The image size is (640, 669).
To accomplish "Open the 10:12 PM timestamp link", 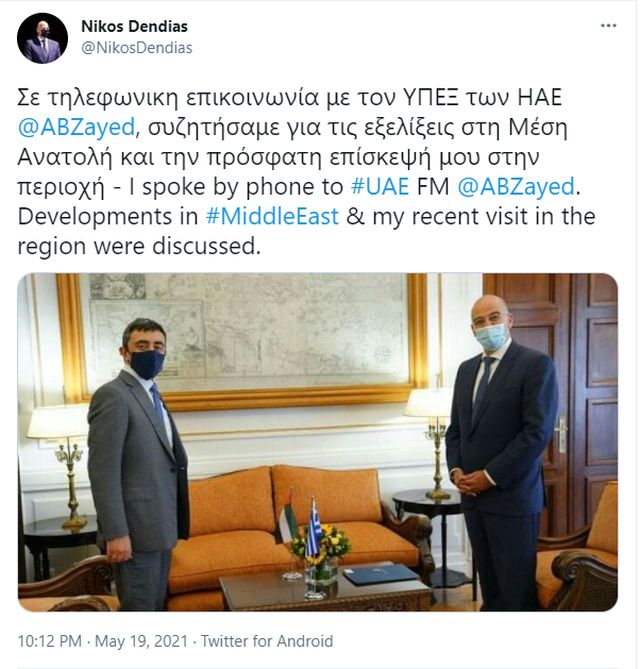I will tap(49, 641).
